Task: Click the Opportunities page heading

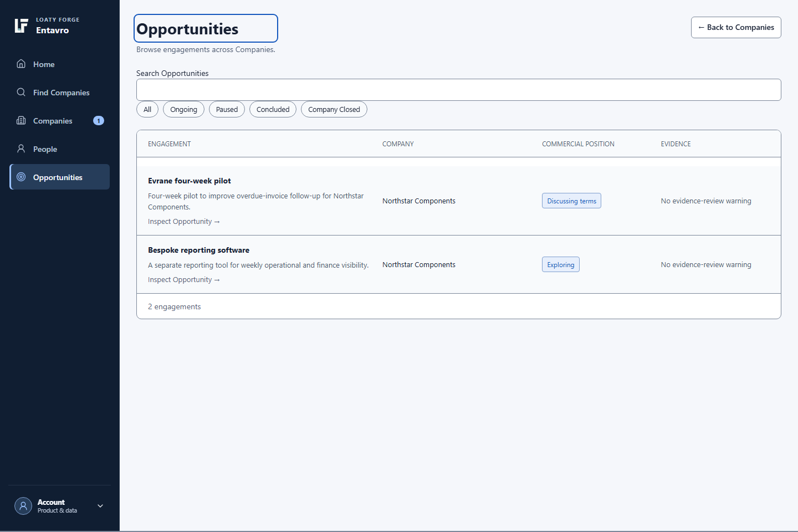Action: tap(187, 29)
